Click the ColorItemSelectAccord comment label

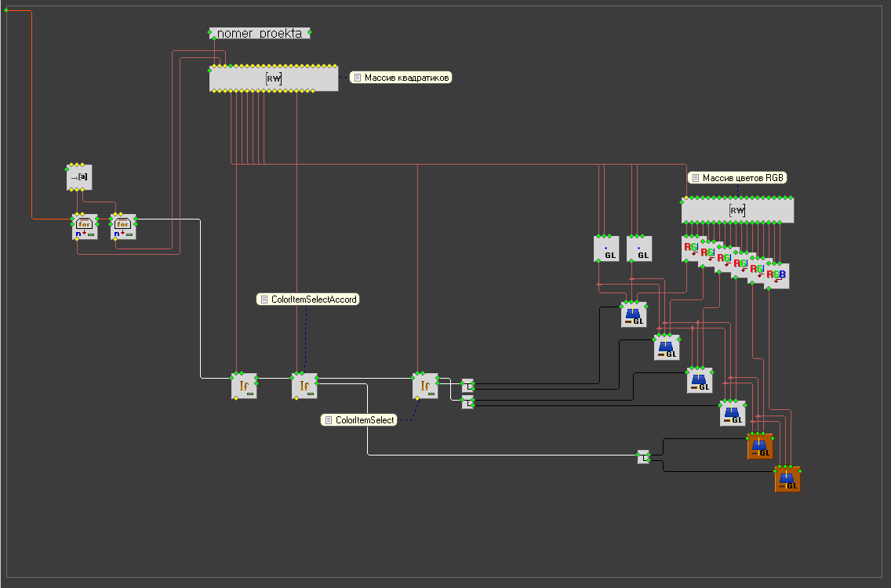[x=307, y=299]
